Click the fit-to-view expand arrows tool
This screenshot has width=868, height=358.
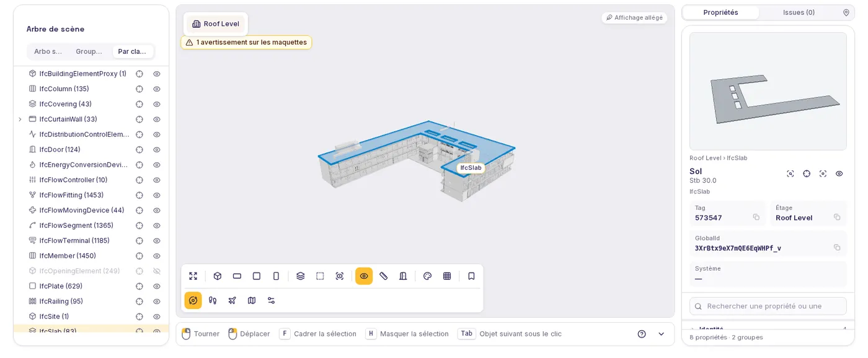[x=193, y=276]
